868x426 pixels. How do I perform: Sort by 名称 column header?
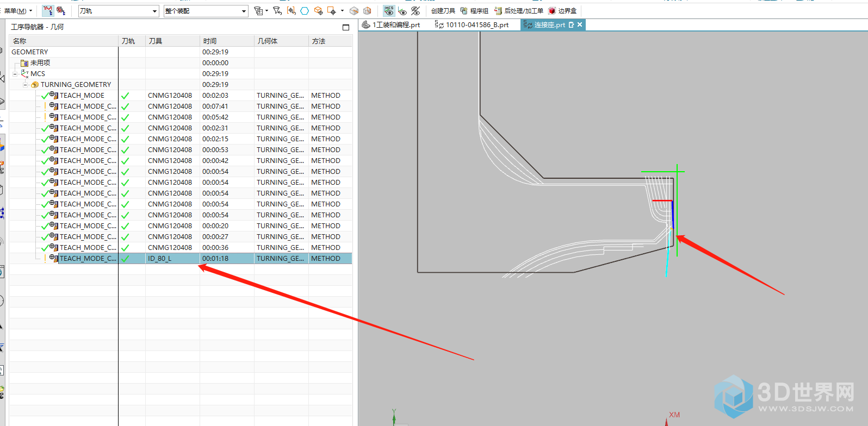point(64,41)
